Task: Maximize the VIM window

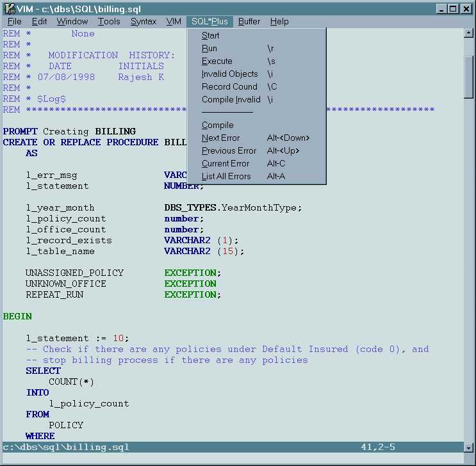Action: click(x=454, y=9)
